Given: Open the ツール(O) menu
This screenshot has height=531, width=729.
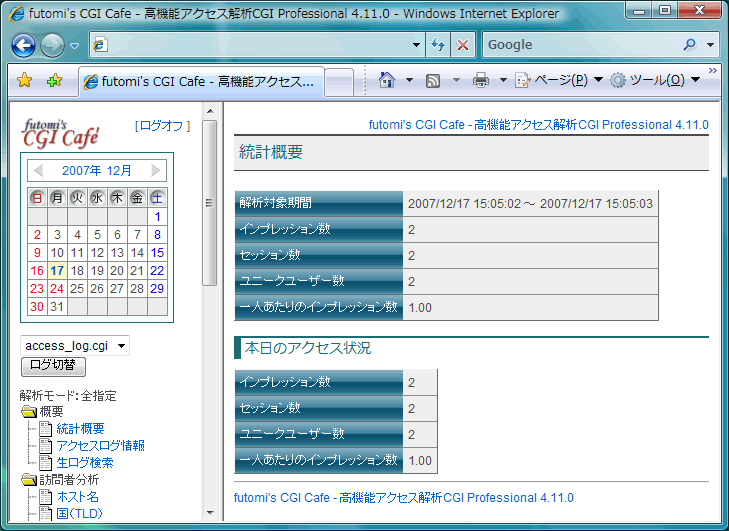Looking at the screenshot, I should pyautogui.click(x=655, y=80).
